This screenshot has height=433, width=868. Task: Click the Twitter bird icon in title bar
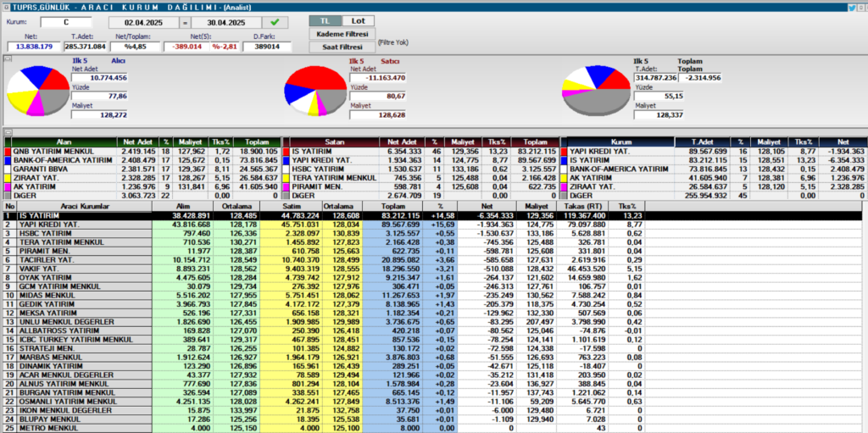[x=852, y=7]
